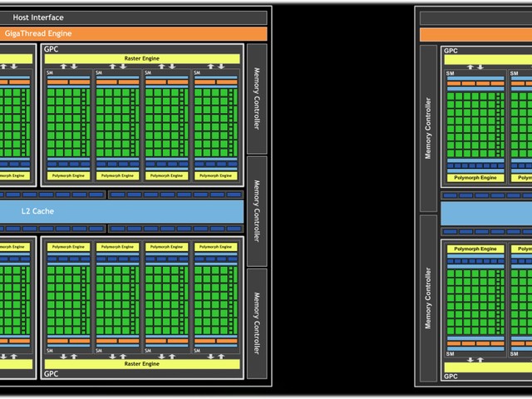Select the middle Memory Controller beside L2 Cache
The width and height of the screenshot is (532, 399).
coord(257,211)
